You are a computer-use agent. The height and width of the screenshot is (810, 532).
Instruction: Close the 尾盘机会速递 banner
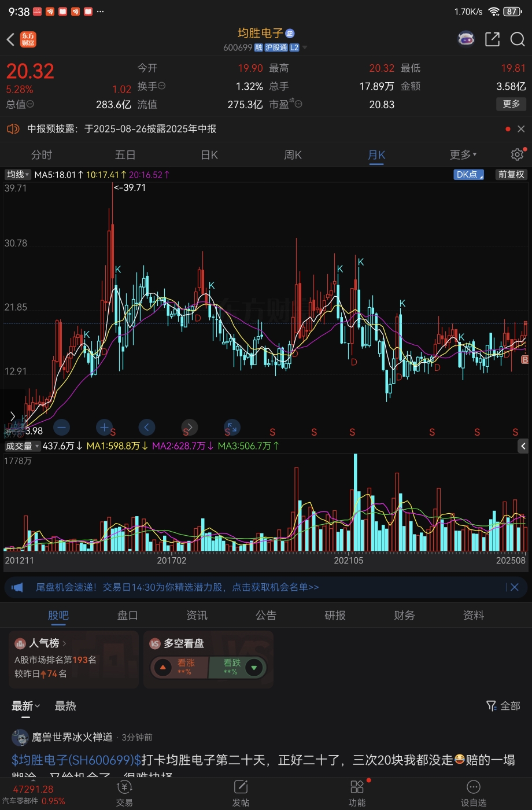514,587
